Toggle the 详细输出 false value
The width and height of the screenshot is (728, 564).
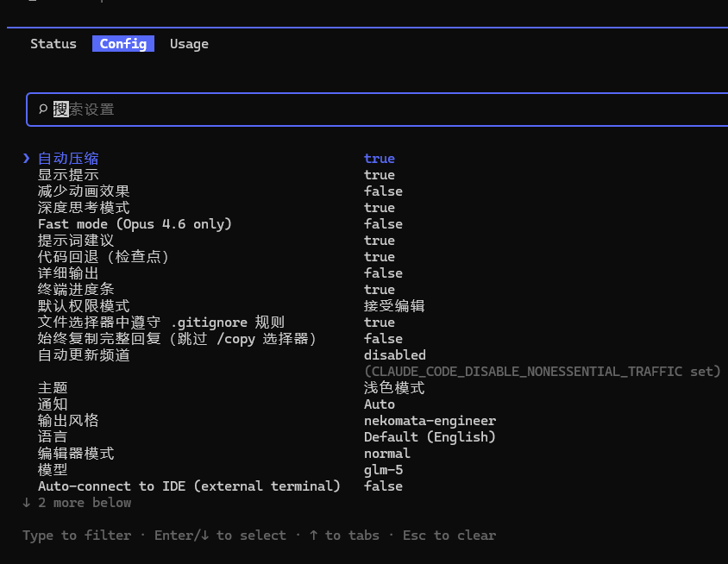pos(383,273)
